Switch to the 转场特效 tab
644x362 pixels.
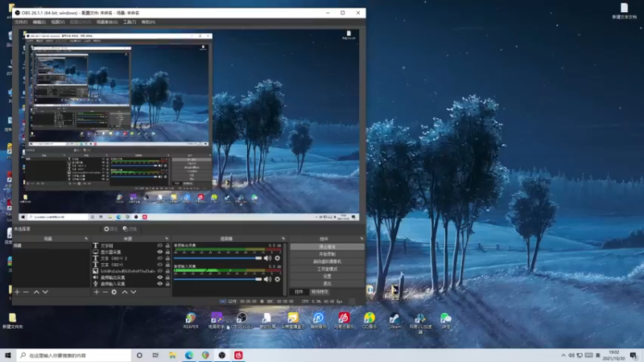[320, 292]
